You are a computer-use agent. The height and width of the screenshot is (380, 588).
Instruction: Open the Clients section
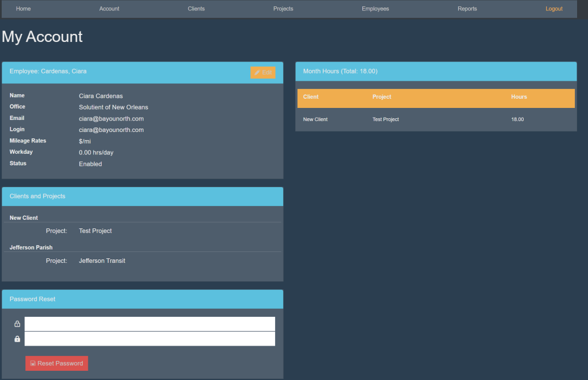pos(196,9)
